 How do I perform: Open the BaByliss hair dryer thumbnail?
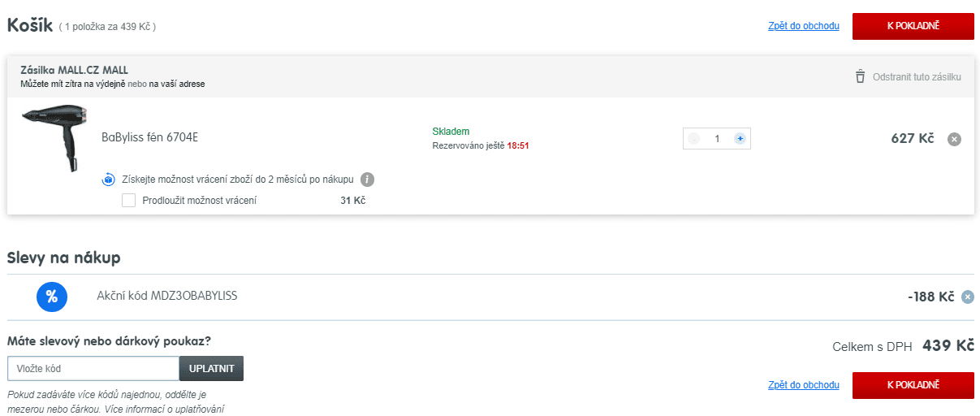pos(53,137)
